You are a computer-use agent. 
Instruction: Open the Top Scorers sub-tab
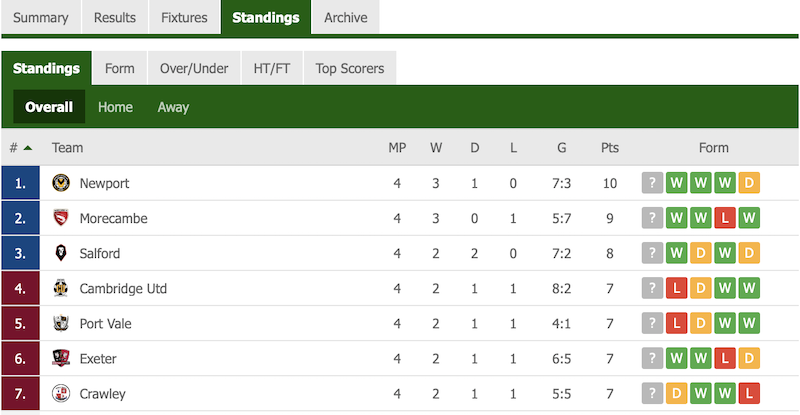tap(349, 68)
